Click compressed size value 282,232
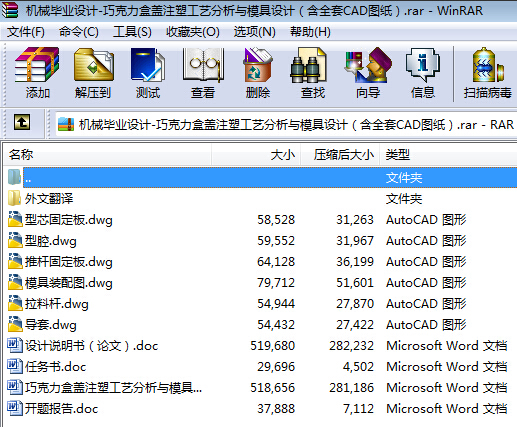 coord(352,346)
